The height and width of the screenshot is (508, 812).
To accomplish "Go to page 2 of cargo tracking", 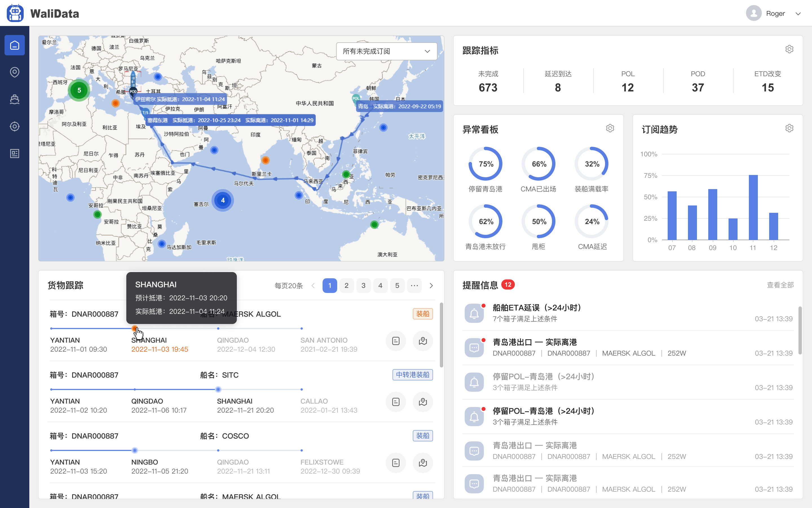I will coord(347,286).
